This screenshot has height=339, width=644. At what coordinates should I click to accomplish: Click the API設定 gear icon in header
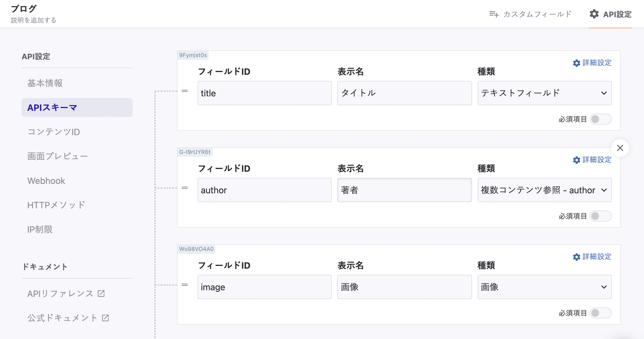594,14
